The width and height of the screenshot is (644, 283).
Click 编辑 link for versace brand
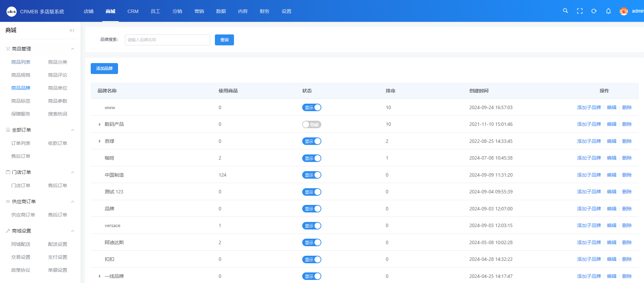611,225
